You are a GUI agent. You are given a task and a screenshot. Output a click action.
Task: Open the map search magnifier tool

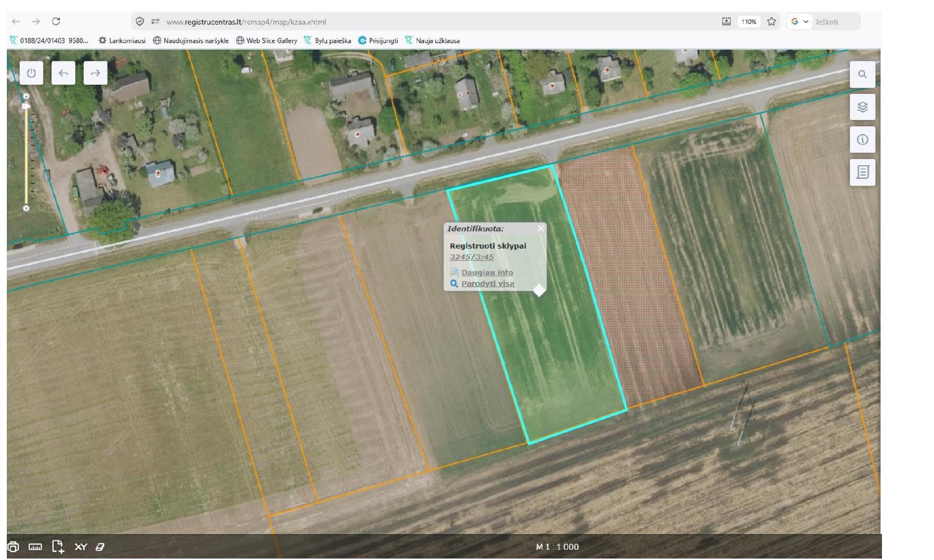pyautogui.click(x=862, y=74)
